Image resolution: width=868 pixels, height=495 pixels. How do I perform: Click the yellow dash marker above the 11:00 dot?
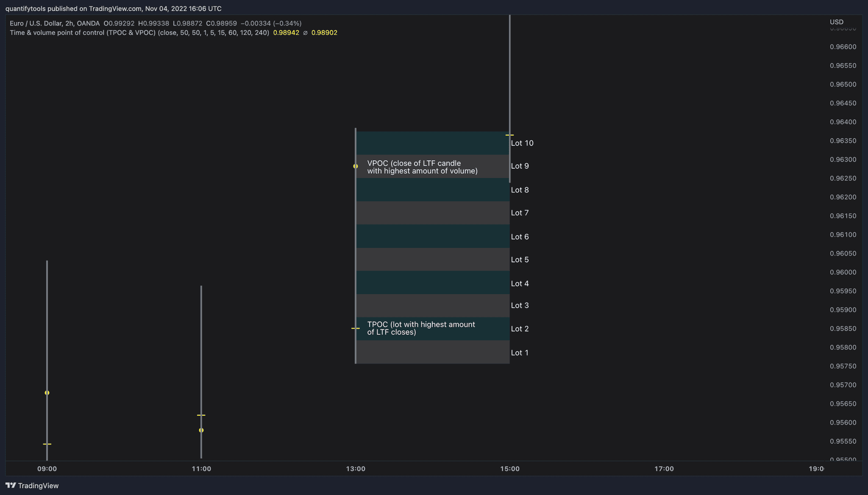(201, 415)
